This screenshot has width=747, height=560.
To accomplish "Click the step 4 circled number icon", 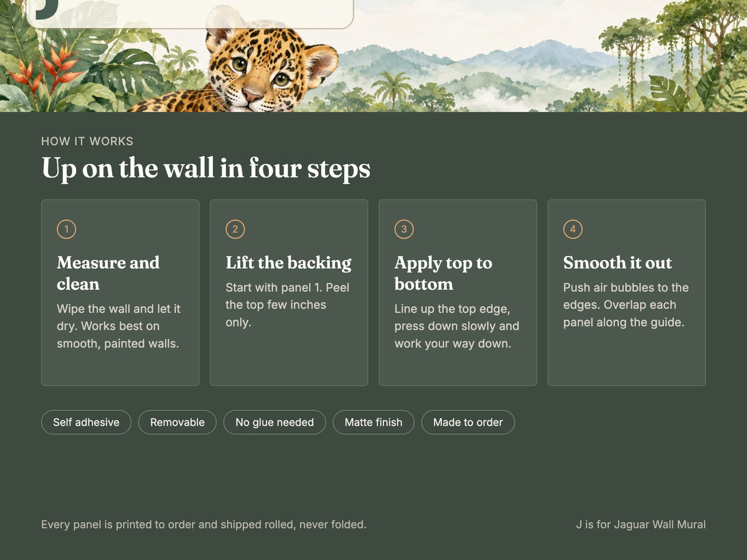I will pos(573,230).
